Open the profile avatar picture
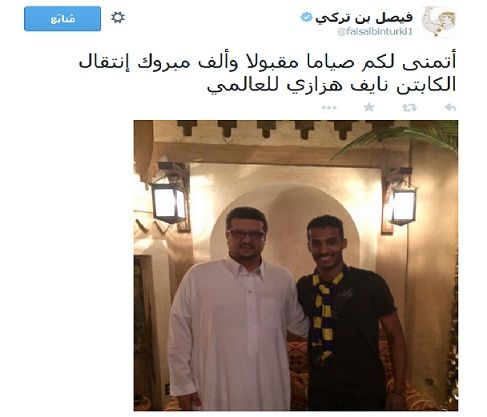487x417 pixels. [x=438, y=22]
